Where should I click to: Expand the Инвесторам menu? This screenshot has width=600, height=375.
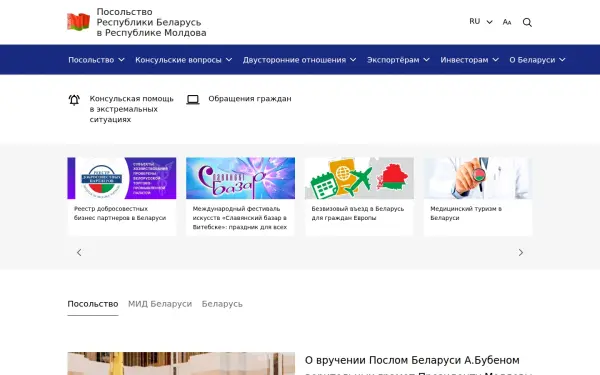tap(470, 60)
